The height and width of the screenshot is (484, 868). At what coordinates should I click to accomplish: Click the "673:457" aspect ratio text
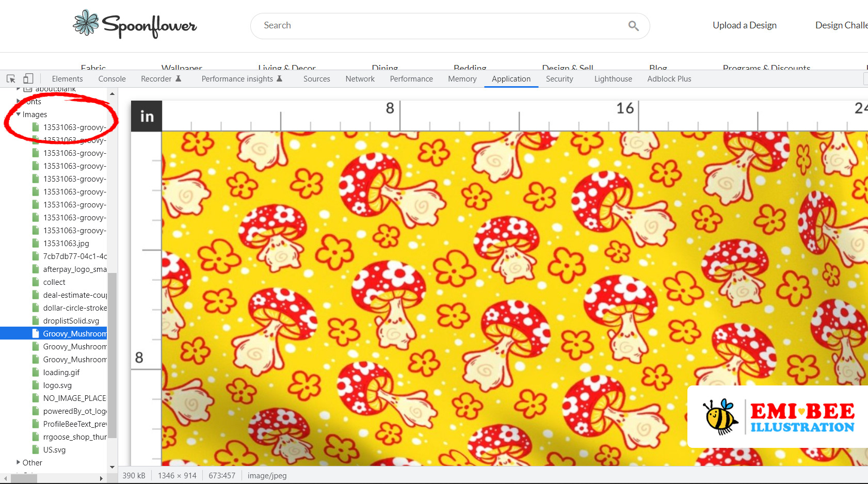pos(222,475)
